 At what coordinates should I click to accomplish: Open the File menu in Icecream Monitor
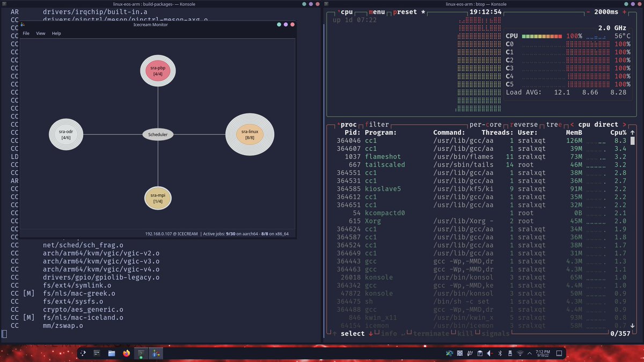[26, 33]
